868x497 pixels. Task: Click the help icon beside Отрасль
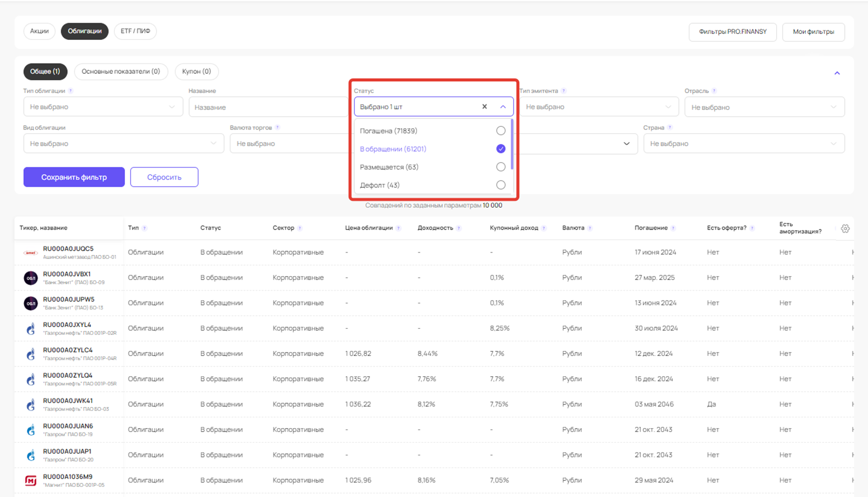pos(714,91)
